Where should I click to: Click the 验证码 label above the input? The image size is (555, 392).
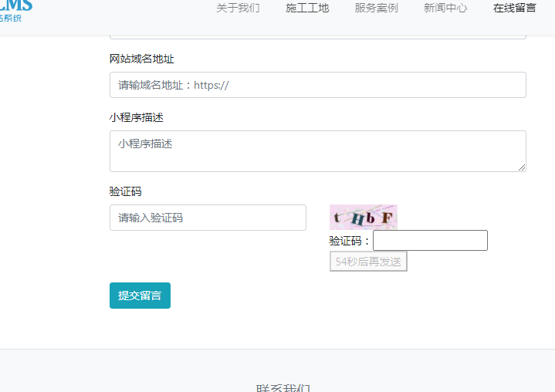click(125, 191)
